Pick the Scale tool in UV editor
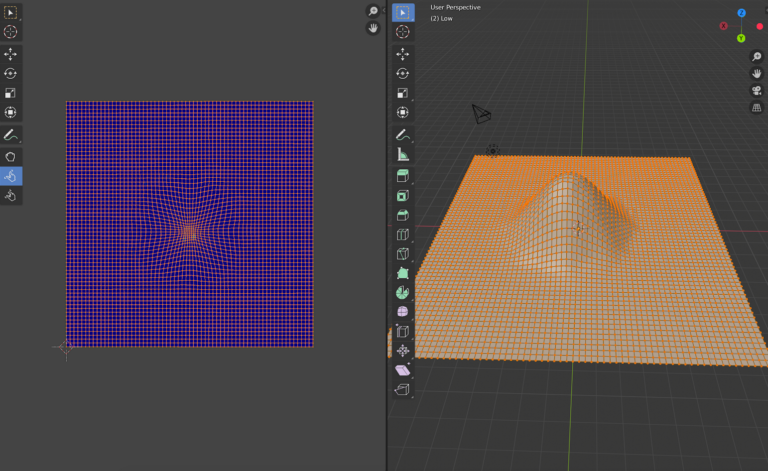The height and width of the screenshot is (471, 768). [10, 93]
